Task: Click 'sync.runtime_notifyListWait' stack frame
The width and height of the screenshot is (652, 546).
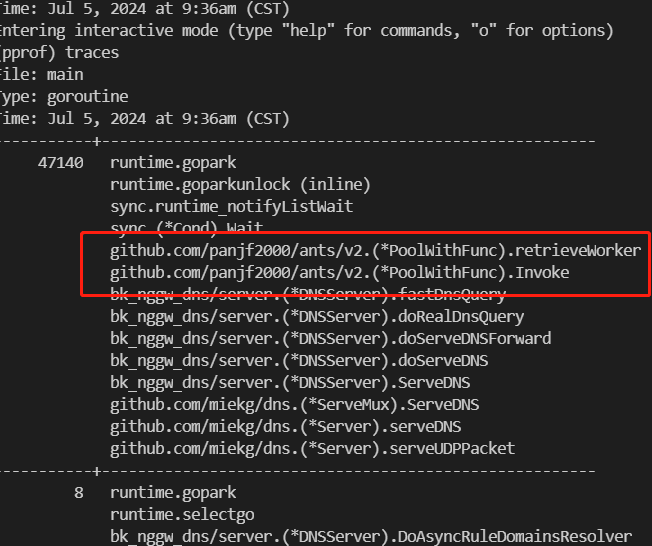Action: click(232, 207)
